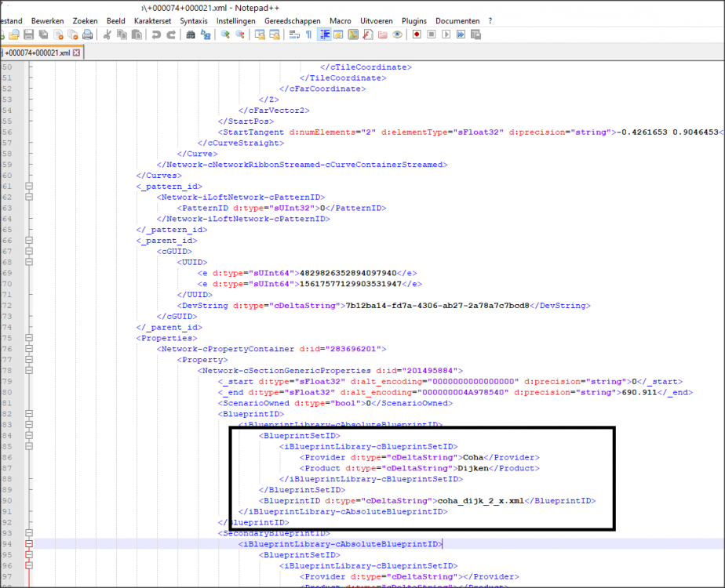
Task: Open the Syntaxis menu
Action: pos(194,20)
